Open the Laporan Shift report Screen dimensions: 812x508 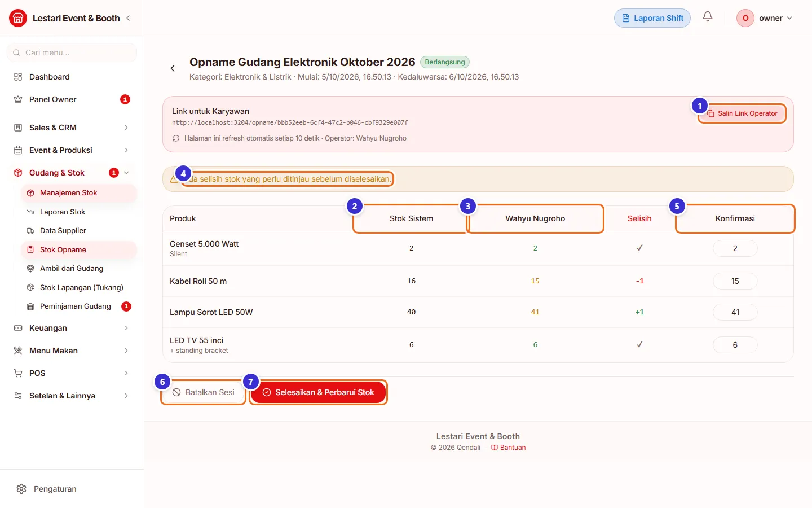(x=652, y=18)
